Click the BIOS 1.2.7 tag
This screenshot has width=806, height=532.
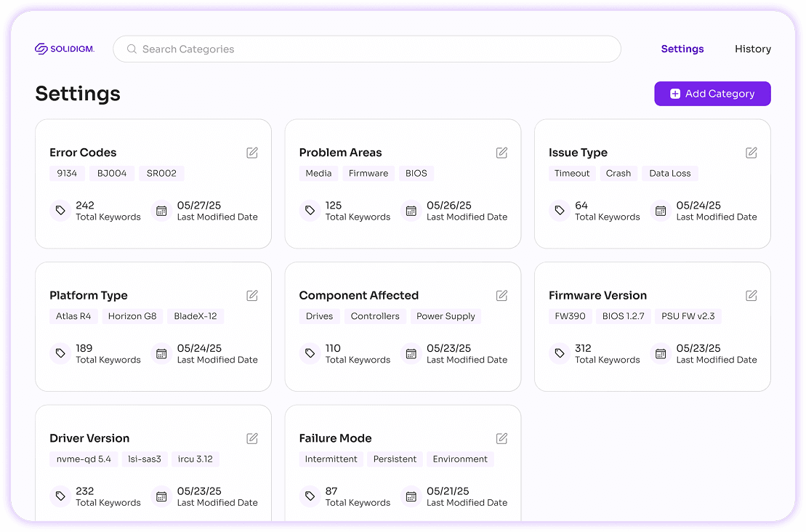pyautogui.click(x=623, y=316)
